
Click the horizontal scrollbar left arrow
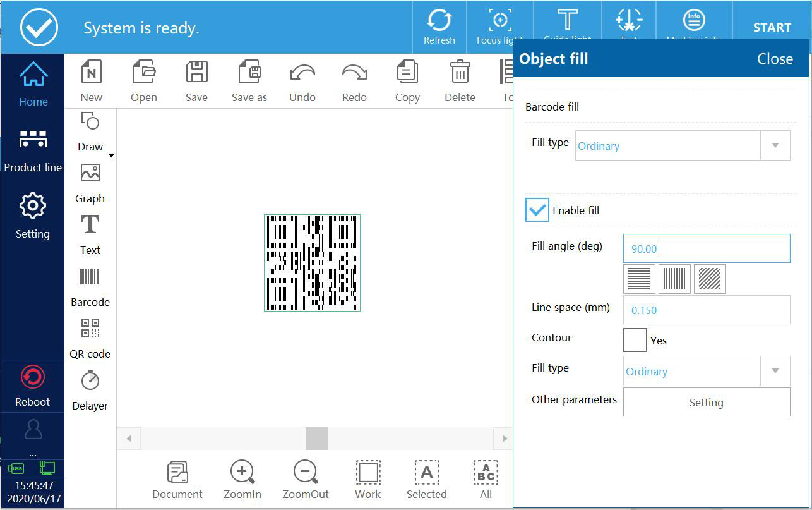[x=129, y=439]
